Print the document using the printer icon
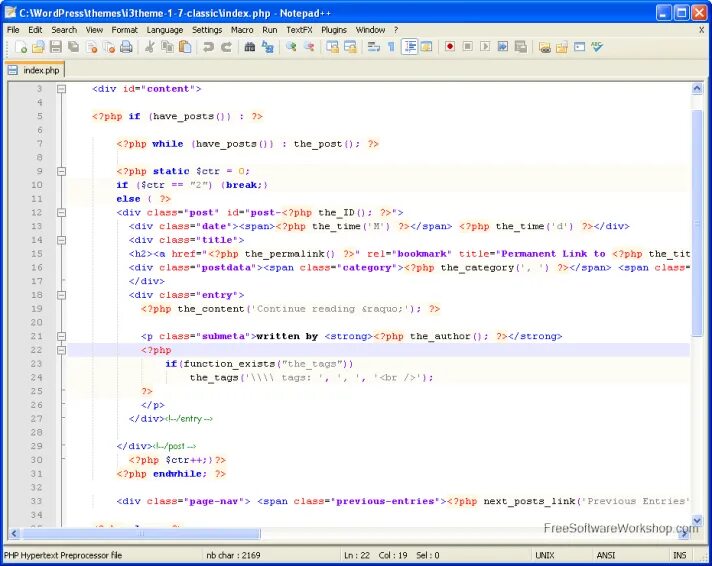Image resolution: width=712 pixels, height=566 pixels. (x=127, y=47)
